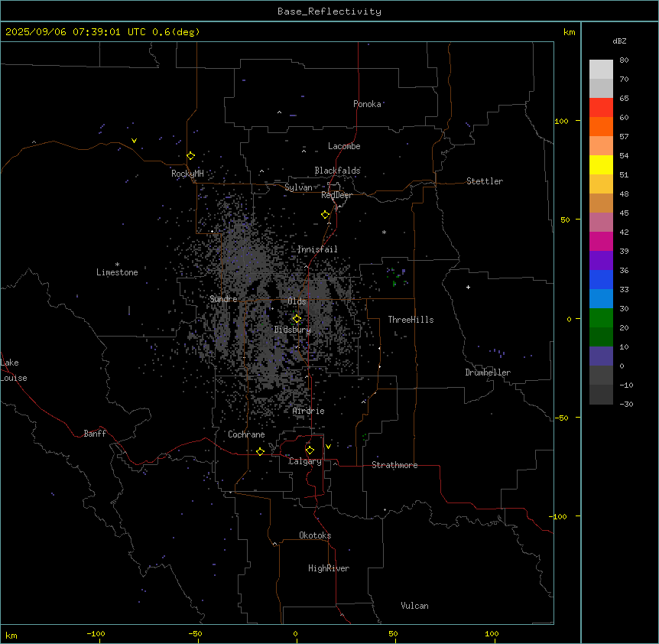Click the Stettler city label

485,181
